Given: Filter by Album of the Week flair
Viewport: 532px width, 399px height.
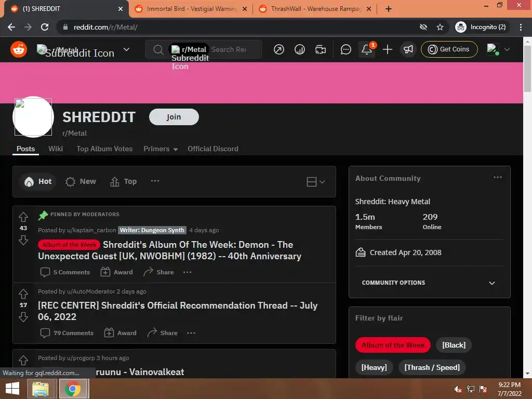Looking at the screenshot, I should [x=393, y=345].
